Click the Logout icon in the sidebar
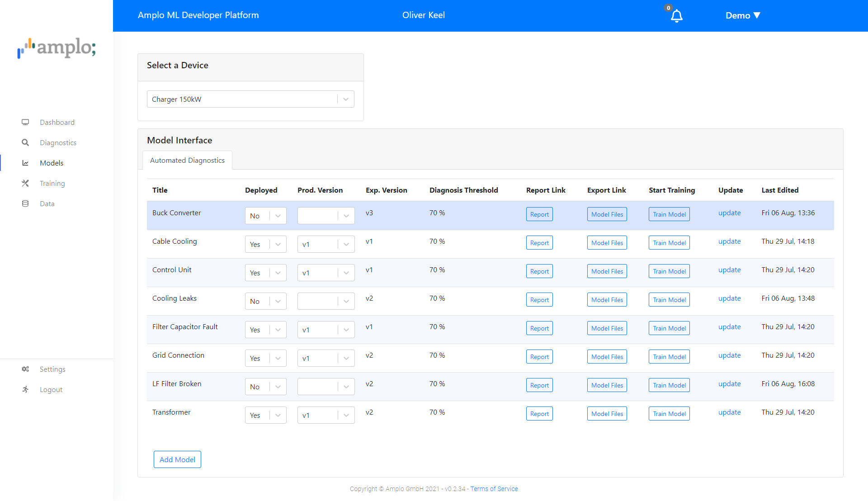 tap(25, 389)
